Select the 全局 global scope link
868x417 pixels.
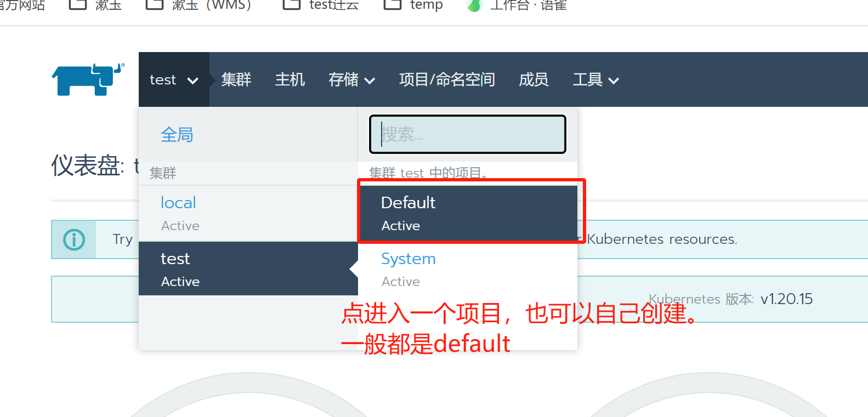point(177,135)
